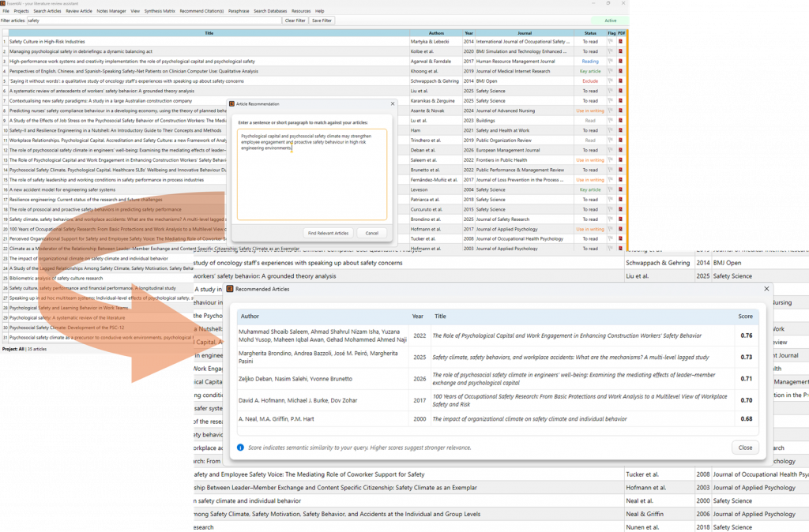The height and width of the screenshot is (532, 809).
Task: Sort main table by Status column header
Action: 590,33
